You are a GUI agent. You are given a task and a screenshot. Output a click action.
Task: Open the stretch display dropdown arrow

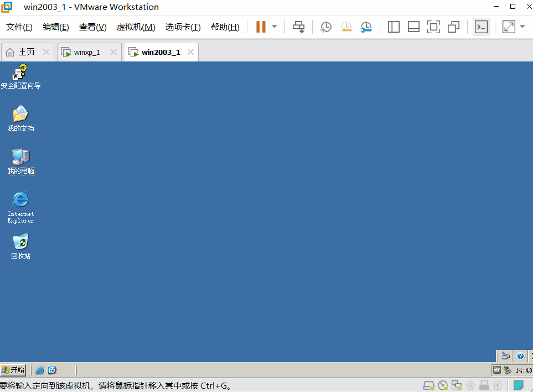click(x=522, y=27)
